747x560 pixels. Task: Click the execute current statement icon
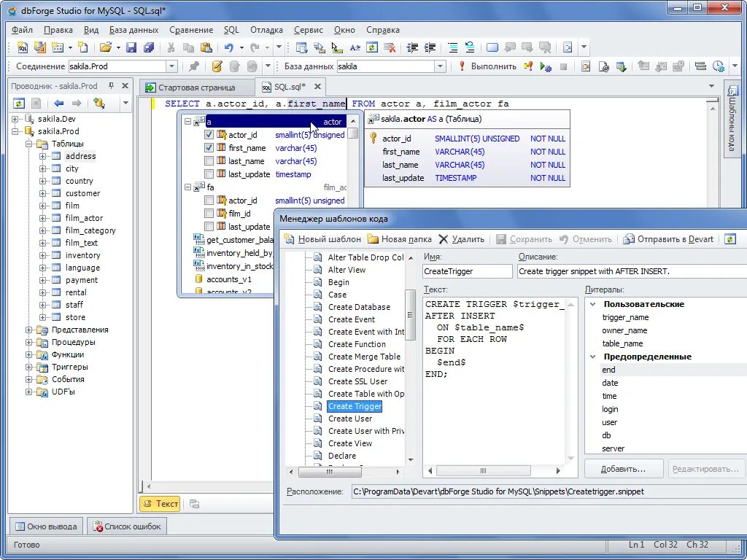(x=528, y=66)
